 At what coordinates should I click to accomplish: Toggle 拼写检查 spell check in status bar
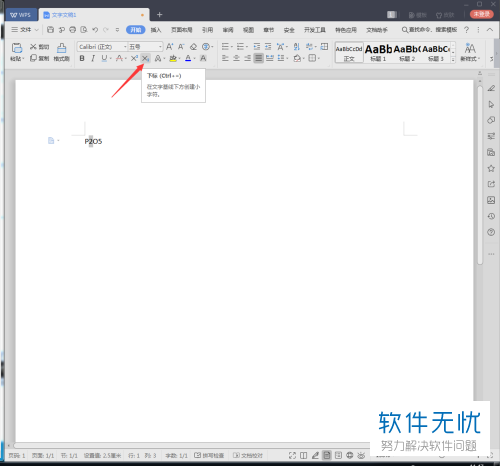pyautogui.click(x=209, y=455)
